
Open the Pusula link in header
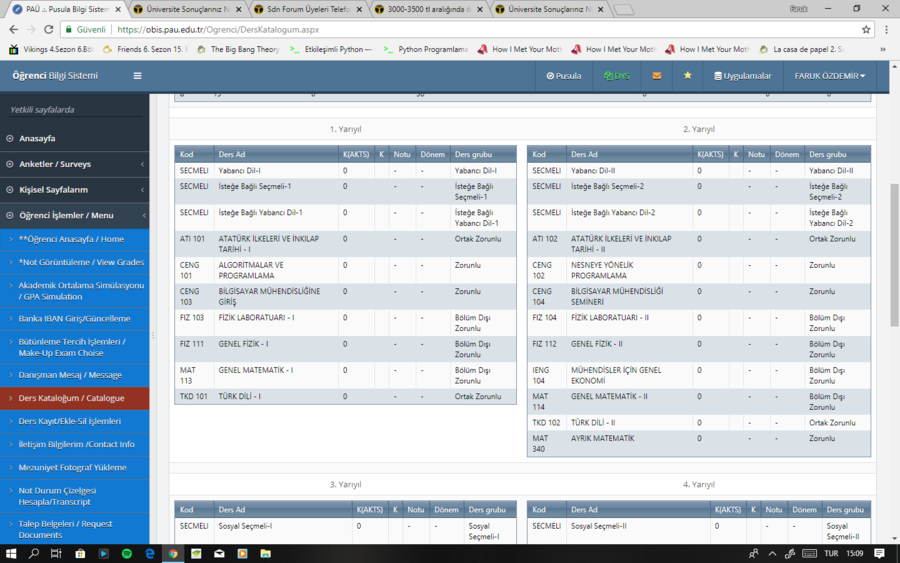[x=564, y=76]
